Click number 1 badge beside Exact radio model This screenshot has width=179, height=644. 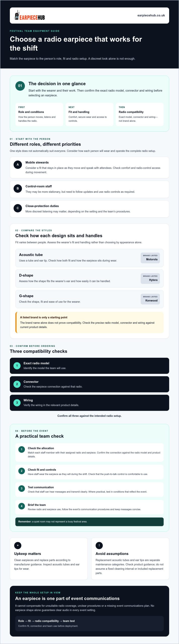tap(17, 366)
